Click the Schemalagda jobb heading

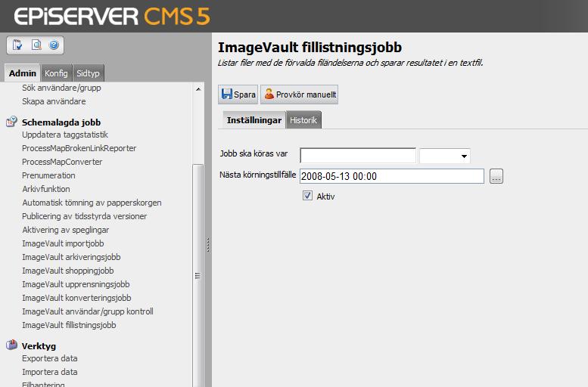(61, 122)
